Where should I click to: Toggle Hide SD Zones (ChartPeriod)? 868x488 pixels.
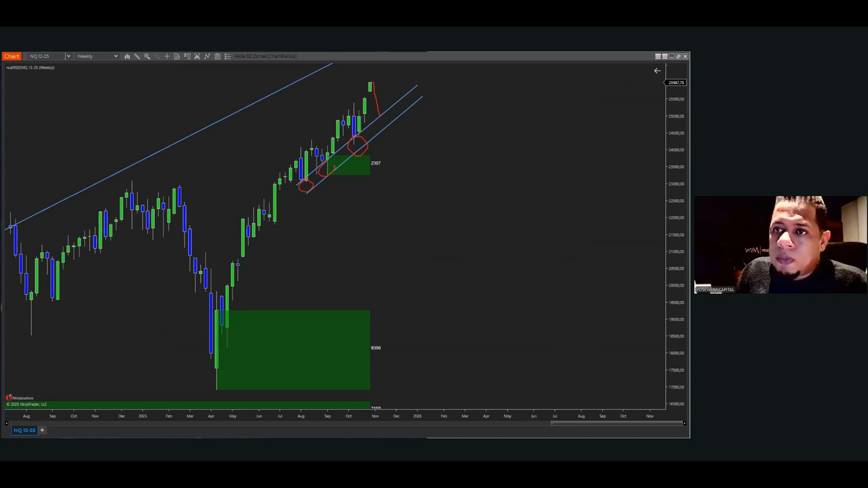pyautogui.click(x=266, y=56)
